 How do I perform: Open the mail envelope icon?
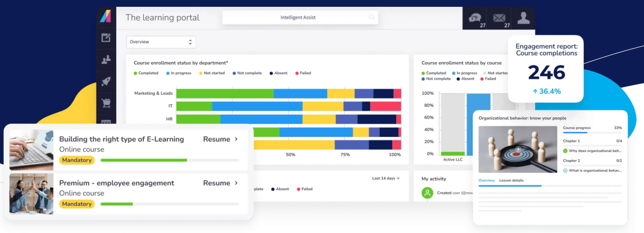coord(499,19)
